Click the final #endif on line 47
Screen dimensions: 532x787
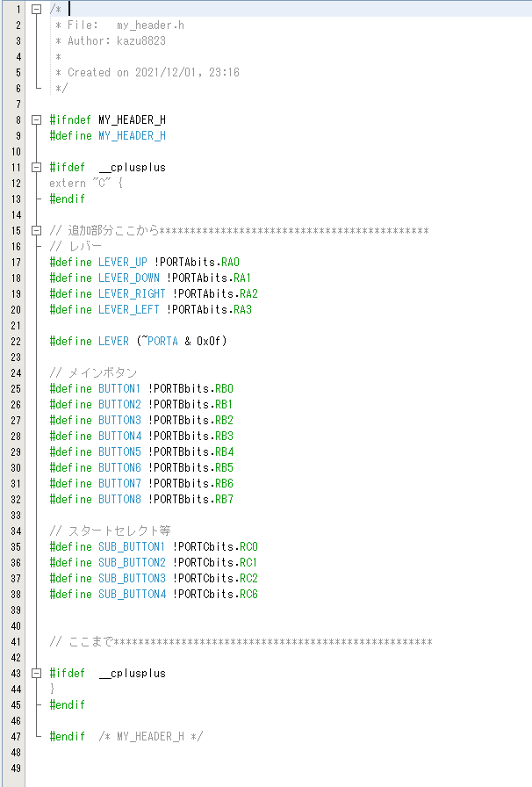68,736
